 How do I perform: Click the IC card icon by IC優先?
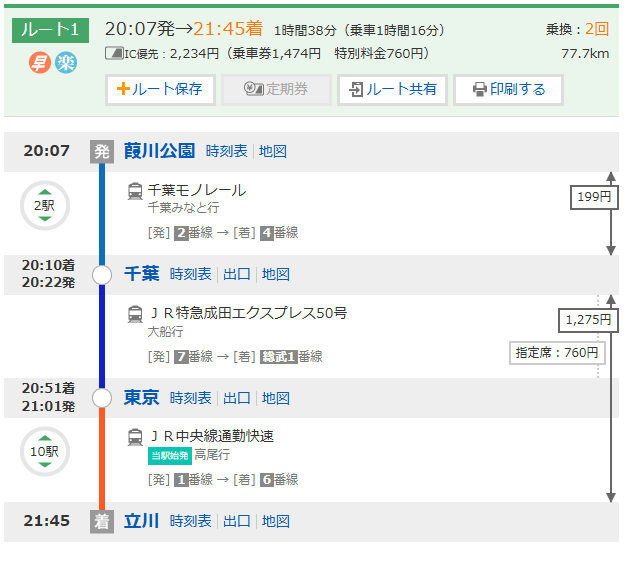[114, 53]
